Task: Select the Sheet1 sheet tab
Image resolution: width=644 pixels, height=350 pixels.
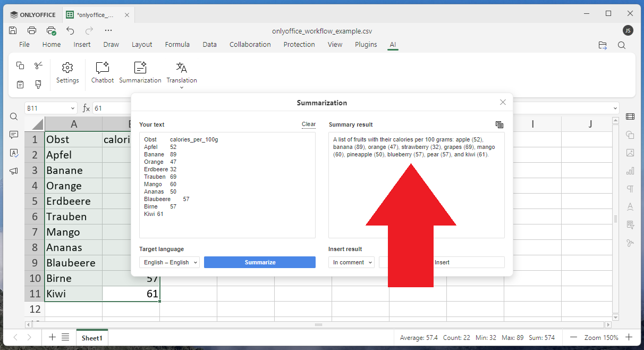Action: (x=91, y=338)
